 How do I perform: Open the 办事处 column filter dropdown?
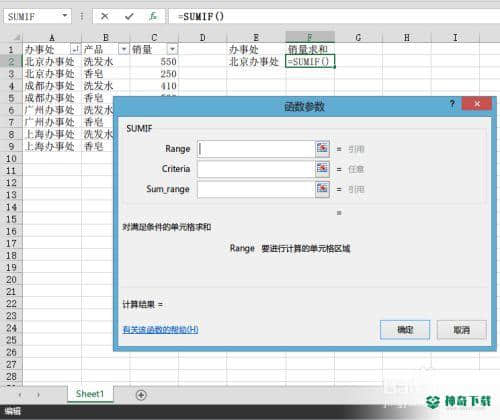tap(76, 50)
